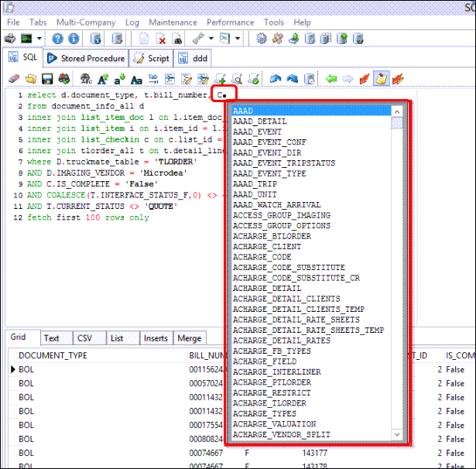Open dropdown arrow next to chart icon
476x469 pixels.
click(238, 39)
